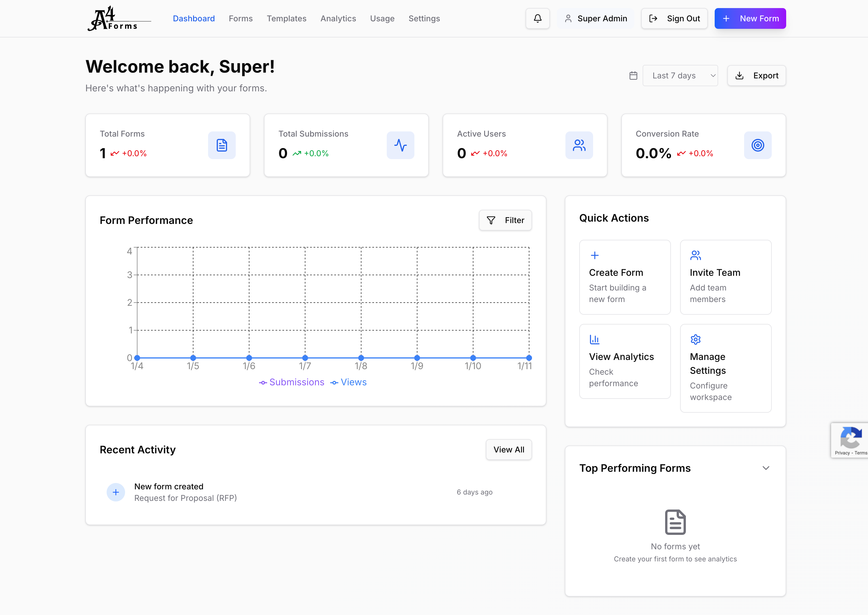This screenshot has width=868, height=615.
Task: Click the Total Submissions activity icon
Action: pos(400,145)
